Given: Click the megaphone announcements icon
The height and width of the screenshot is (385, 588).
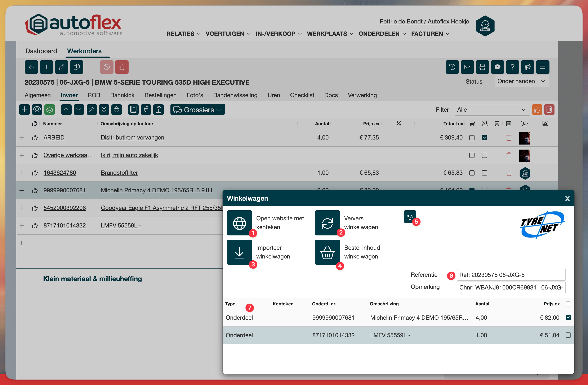Looking at the screenshot, I should point(527,67).
